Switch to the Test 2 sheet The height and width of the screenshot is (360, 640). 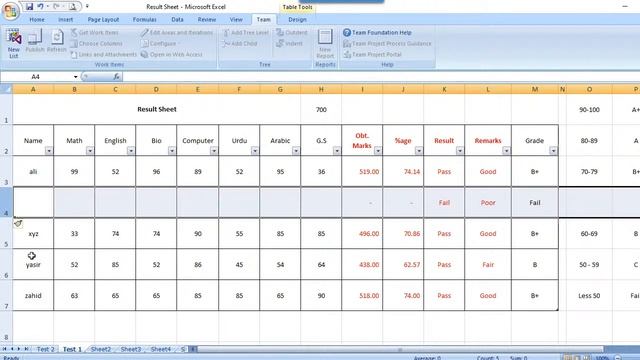point(46,349)
